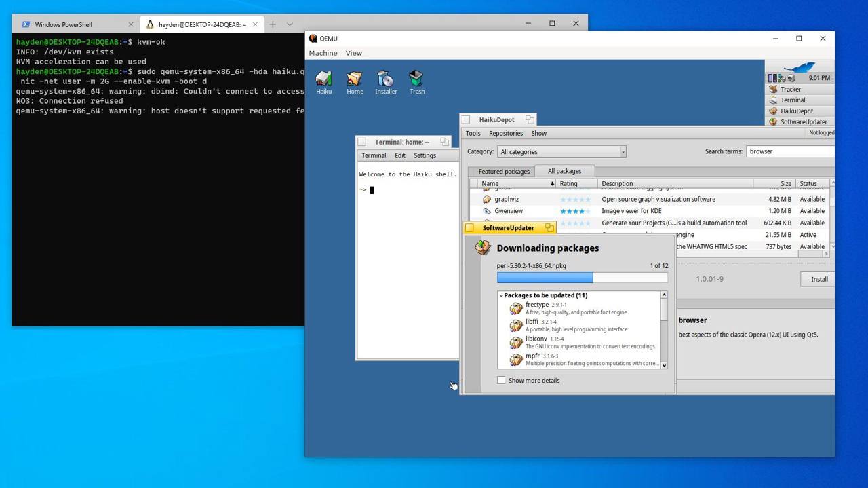
Task: Open the HaikuDepot Tools menu
Action: coord(473,133)
